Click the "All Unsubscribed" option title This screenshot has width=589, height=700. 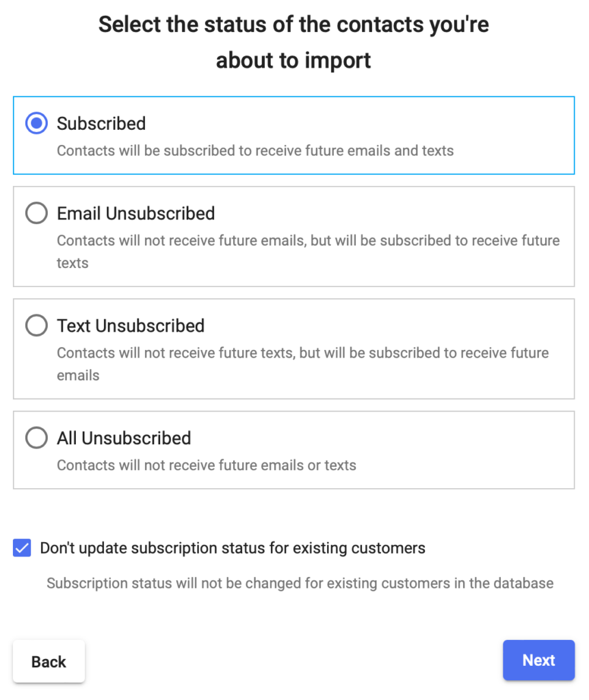point(123,437)
